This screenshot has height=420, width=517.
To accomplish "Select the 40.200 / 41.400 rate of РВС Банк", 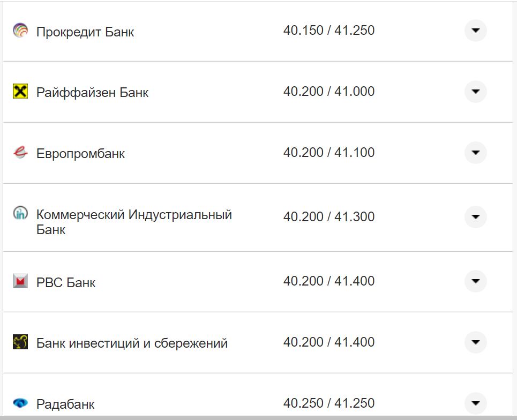I will click(329, 281).
